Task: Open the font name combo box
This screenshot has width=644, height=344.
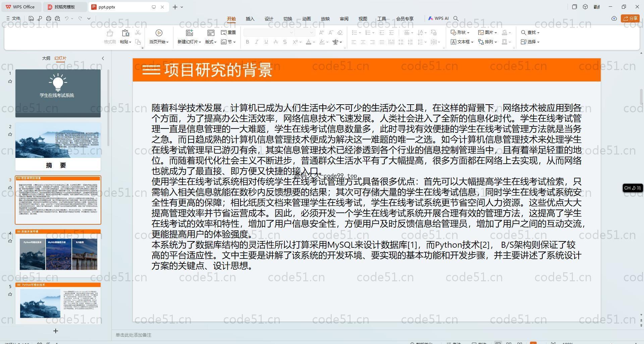Action: click(269, 33)
